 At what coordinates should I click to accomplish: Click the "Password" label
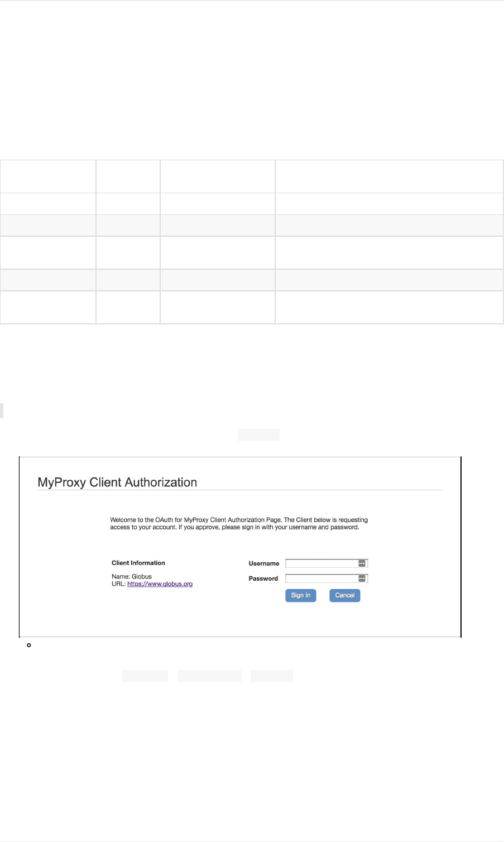[263, 578]
